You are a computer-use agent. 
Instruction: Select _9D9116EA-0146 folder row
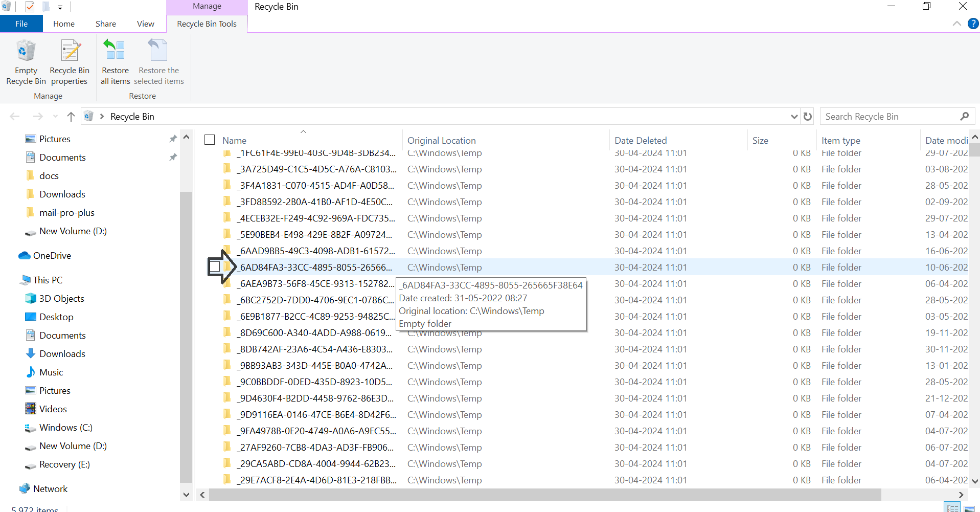coord(586,415)
